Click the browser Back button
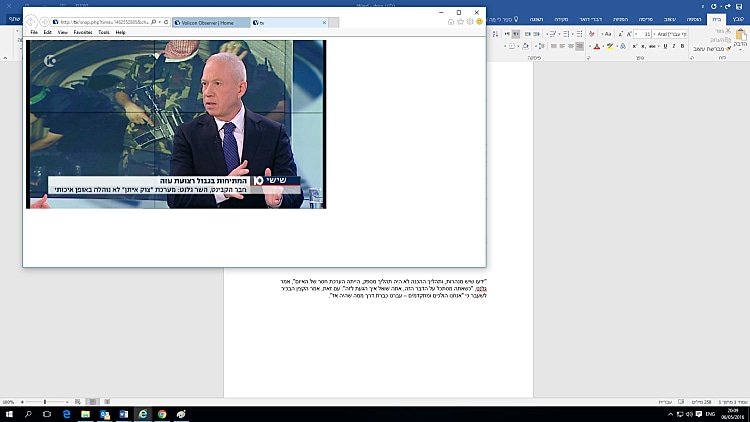Image resolution: width=750 pixels, height=422 pixels. click(31, 21)
